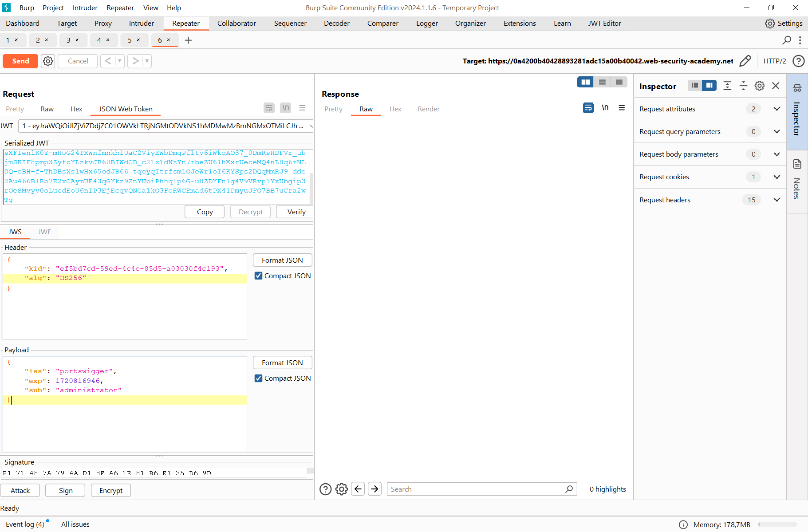The height and width of the screenshot is (532, 808).
Task: Open Event log in status bar
Action: point(25,524)
